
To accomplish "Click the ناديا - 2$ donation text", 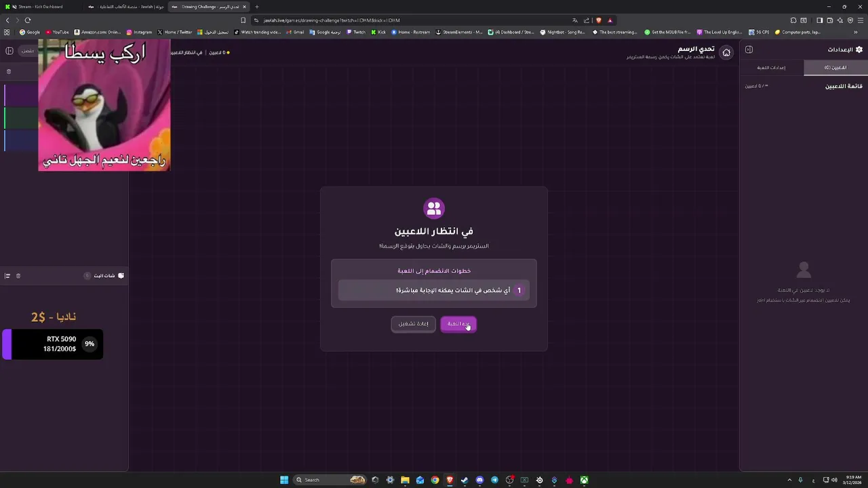I will tap(53, 317).
